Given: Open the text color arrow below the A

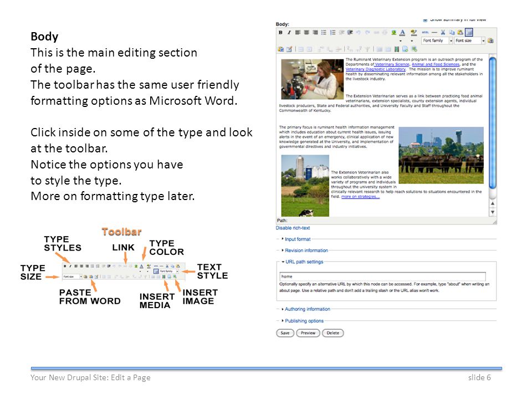Looking at the screenshot, I should (x=401, y=41).
